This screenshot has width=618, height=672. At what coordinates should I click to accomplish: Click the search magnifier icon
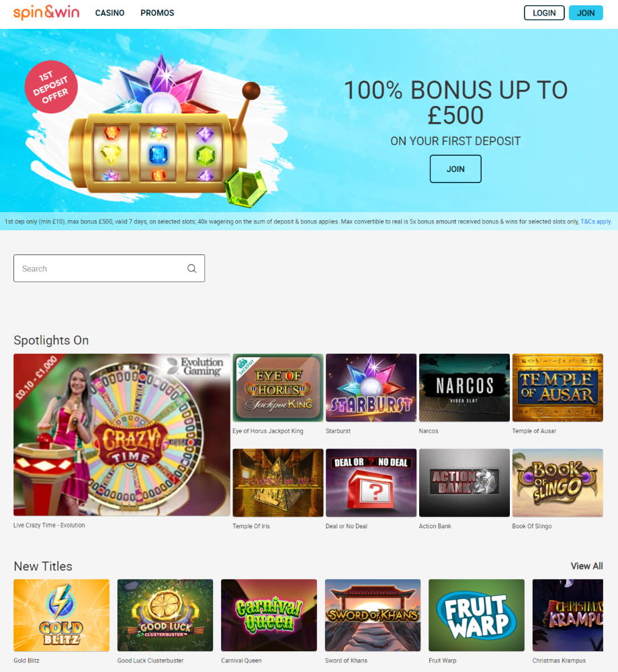pyautogui.click(x=191, y=269)
